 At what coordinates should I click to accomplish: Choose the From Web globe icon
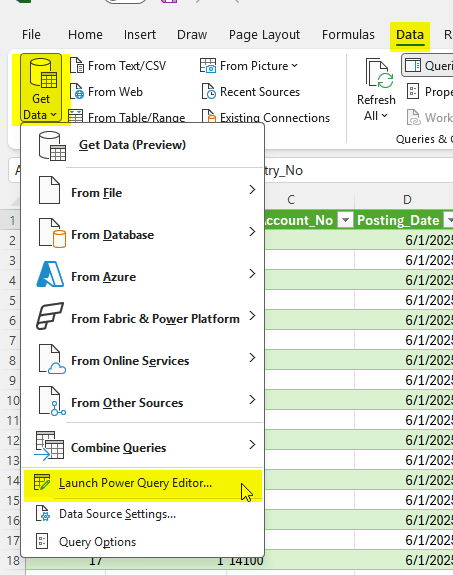coord(77,92)
